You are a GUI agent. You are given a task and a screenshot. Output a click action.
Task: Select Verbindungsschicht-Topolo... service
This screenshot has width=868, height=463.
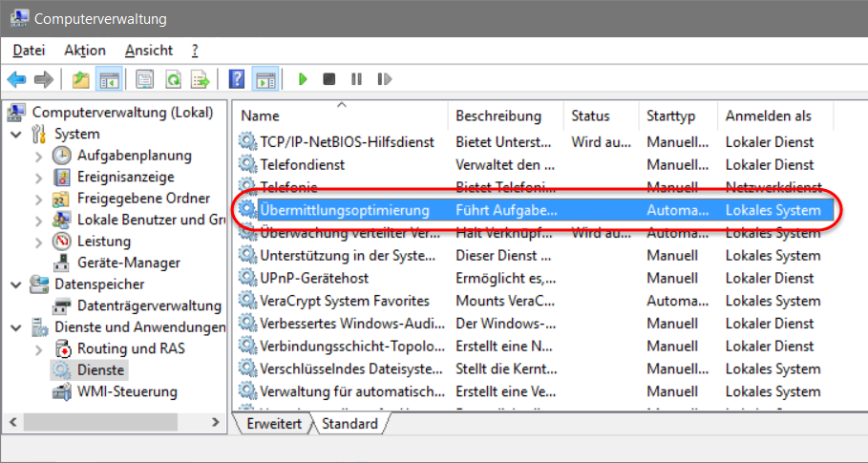point(352,347)
